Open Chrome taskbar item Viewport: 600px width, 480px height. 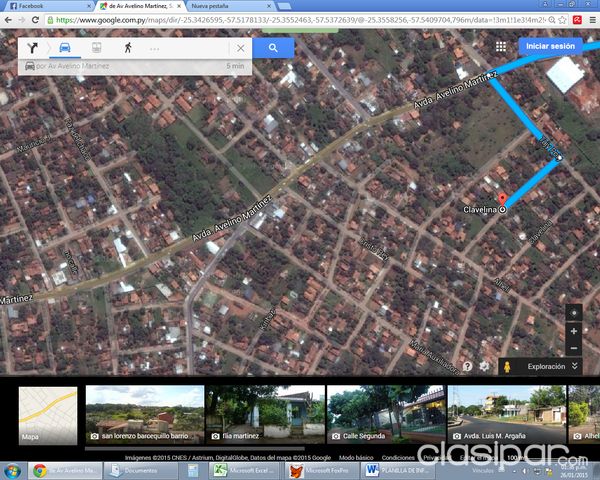point(66,470)
